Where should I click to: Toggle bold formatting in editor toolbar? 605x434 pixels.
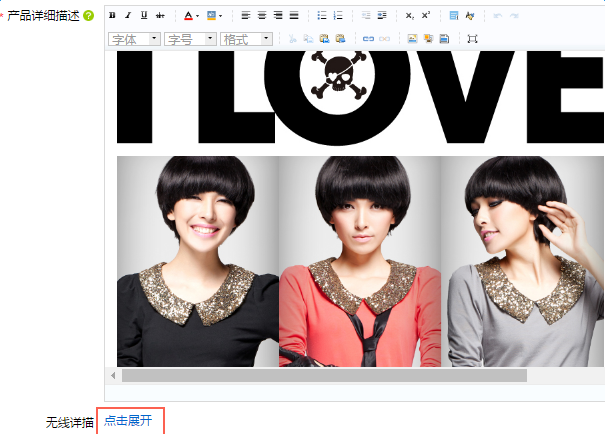(113, 16)
